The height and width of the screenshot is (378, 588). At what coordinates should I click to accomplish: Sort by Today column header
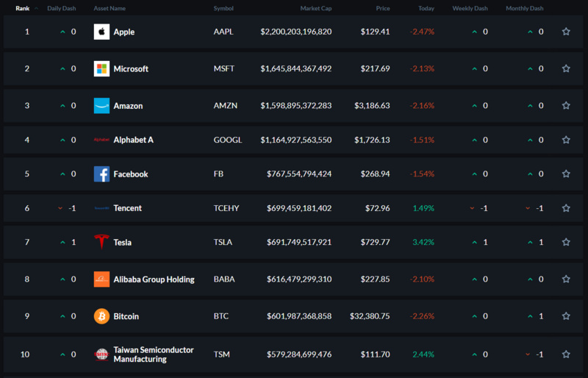tap(426, 8)
